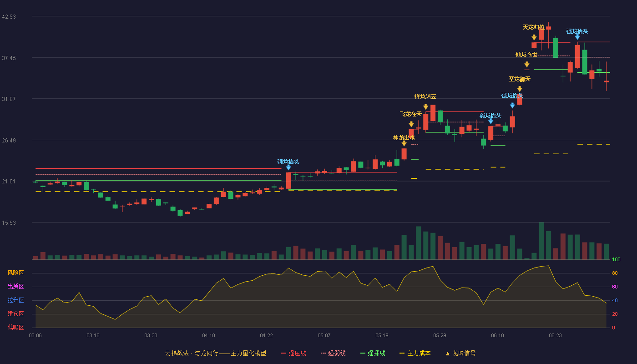The width and height of the screenshot is (637, 364).
Task: Click the yellow arrow under 仙龙临世
Action: 527,65
